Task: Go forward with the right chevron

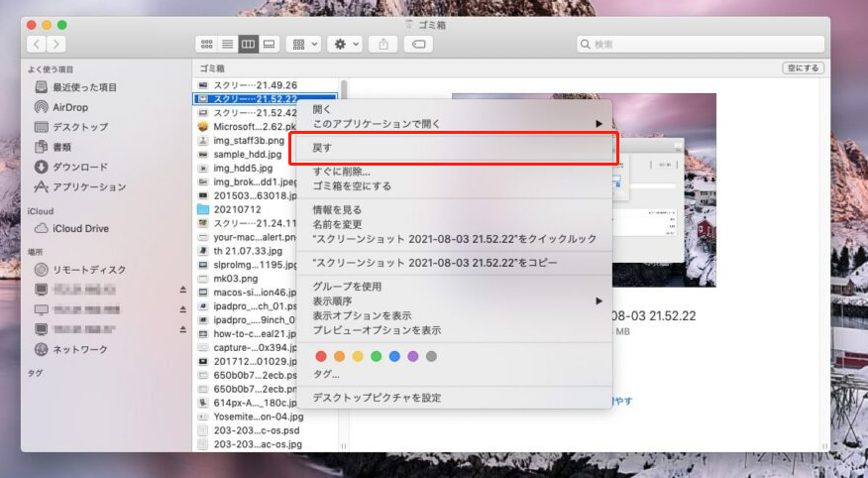Action: coord(56,45)
